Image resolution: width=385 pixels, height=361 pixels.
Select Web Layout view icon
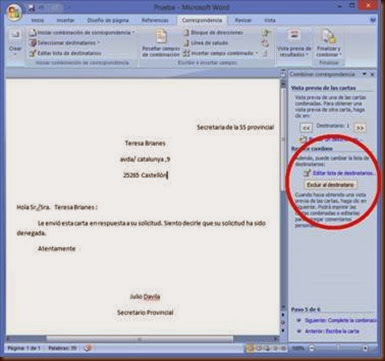pos(267,348)
